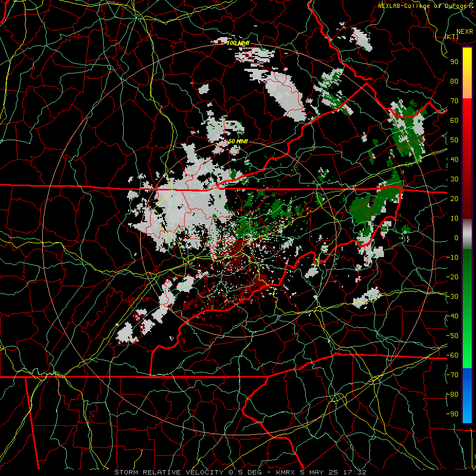Click the NEXR label above the scale
This screenshot has height=476, width=476.
click(465, 32)
